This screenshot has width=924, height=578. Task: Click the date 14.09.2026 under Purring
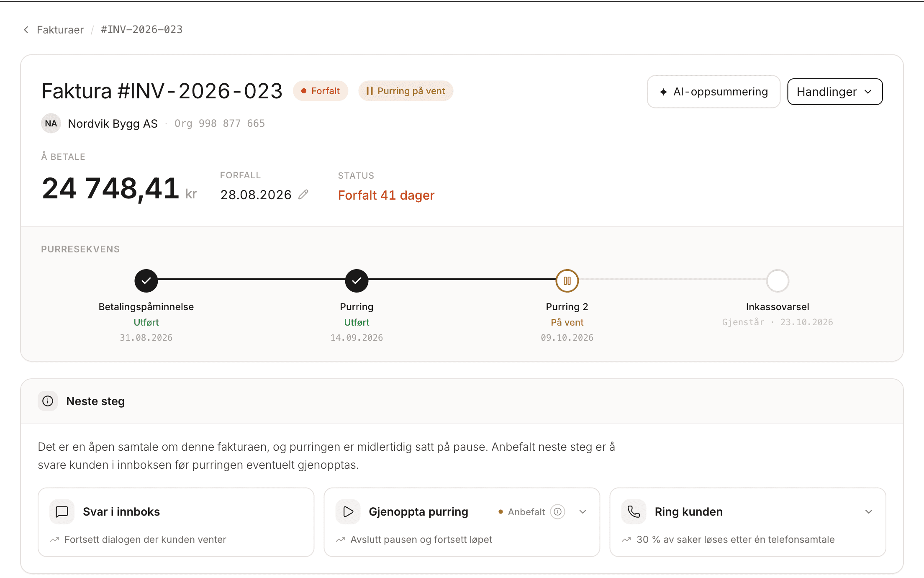(x=357, y=338)
